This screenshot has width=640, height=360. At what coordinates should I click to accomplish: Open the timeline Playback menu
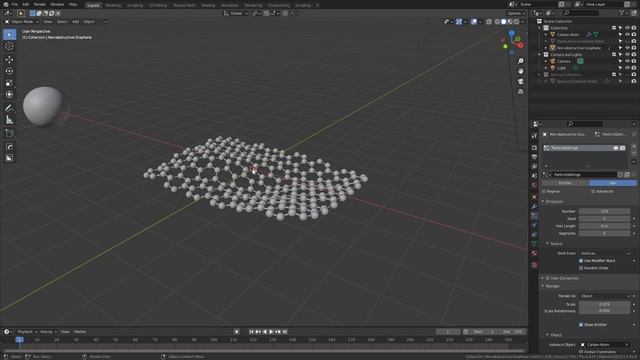coord(27,332)
